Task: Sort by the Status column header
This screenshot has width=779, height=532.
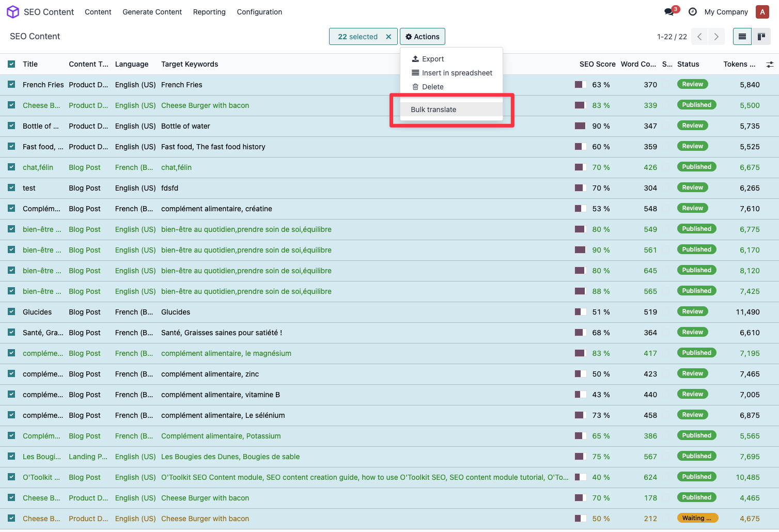Action: [688, 64]
